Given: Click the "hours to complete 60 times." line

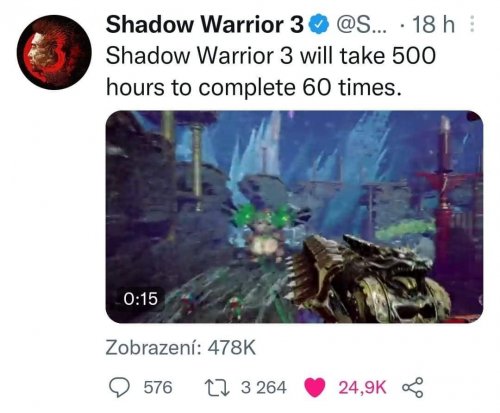Looking at the screenshot, I should pyautogui.click(x=253, y=87).
